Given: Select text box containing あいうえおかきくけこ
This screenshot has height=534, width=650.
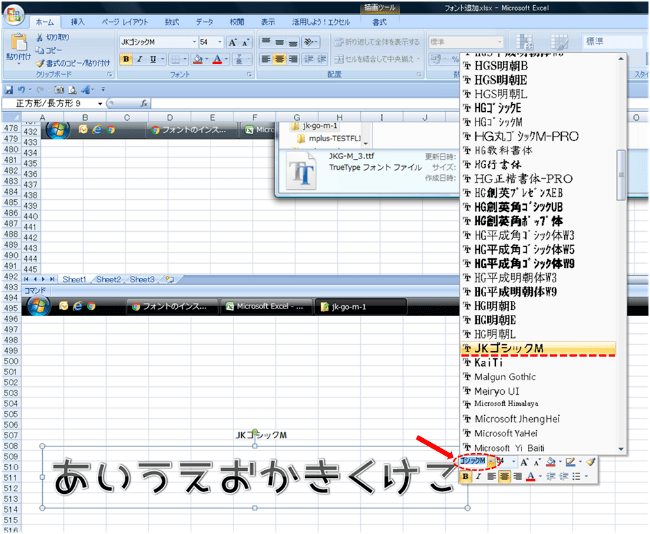Looking at the screenshot, I should click(255, 477).
